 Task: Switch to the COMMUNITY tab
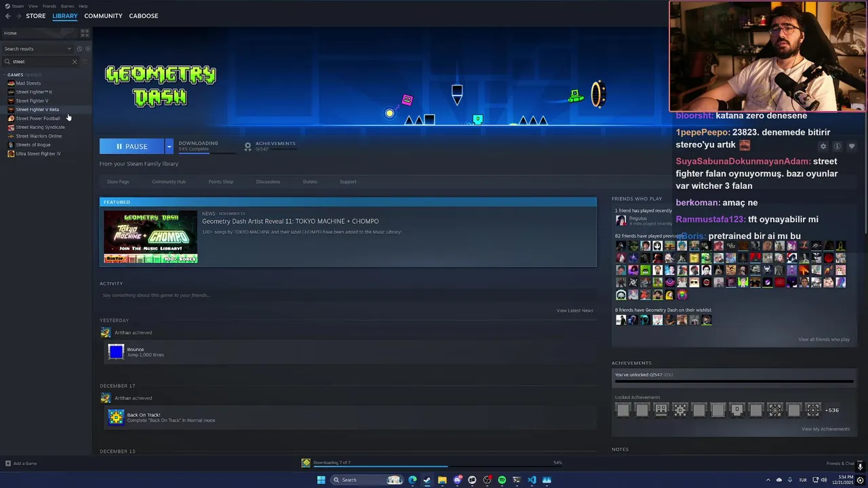pyautogui.click(x=103, y=16)
